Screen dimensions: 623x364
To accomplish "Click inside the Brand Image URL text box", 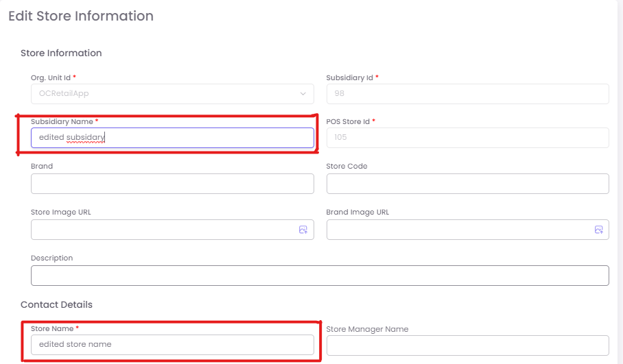I will tap(456, 230).
